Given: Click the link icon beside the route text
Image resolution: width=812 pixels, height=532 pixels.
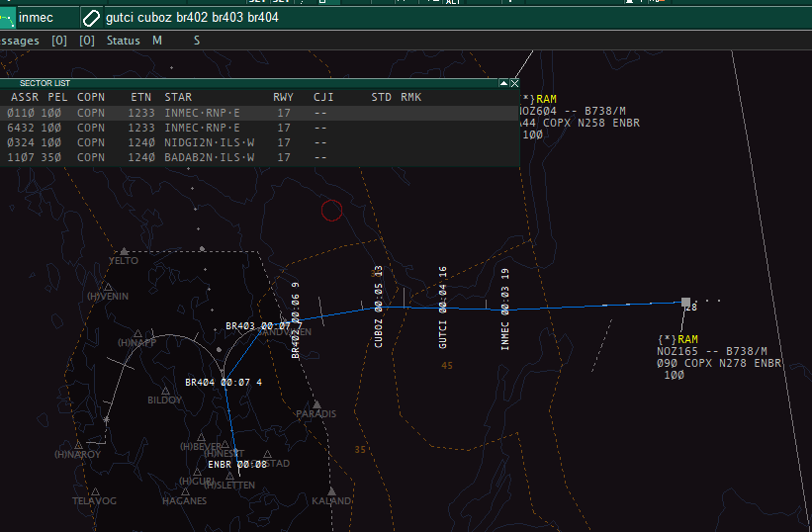Looking at the screenshot, I should coord(91,18).
